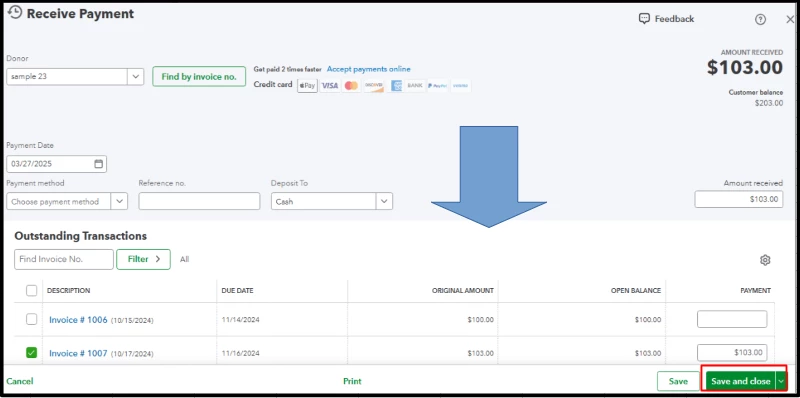Click the Receive Payment history clock icon
This screenshot has height=398, width=800.
[x=15, y=12]
